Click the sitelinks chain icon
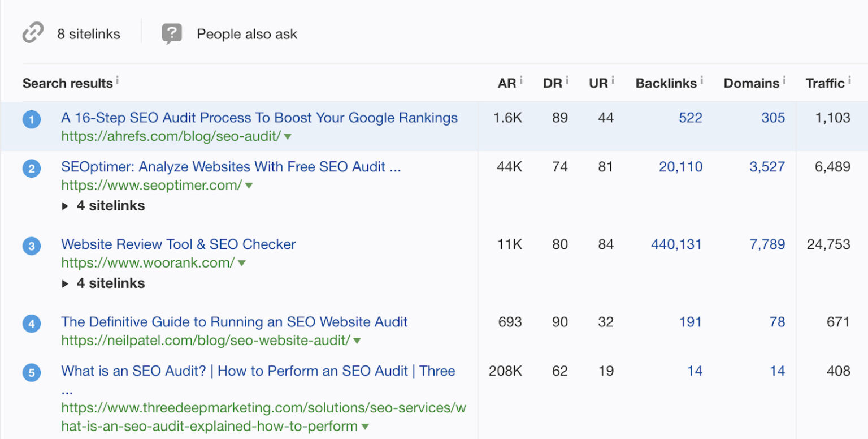The height and width of the screenshot is (439, 868). [x=32, y=32]
